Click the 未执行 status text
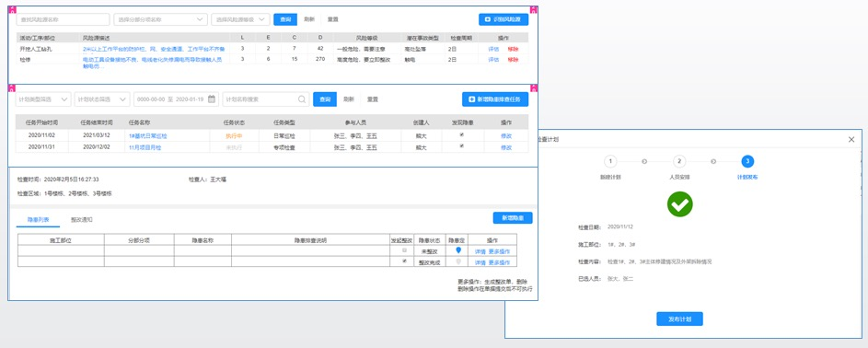 click(x=235, y=147)
